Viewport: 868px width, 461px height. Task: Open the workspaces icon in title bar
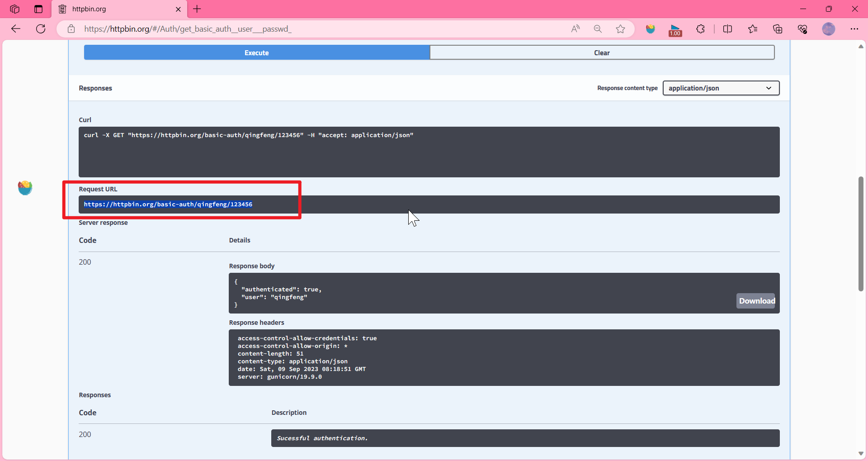tap(14, 9)
